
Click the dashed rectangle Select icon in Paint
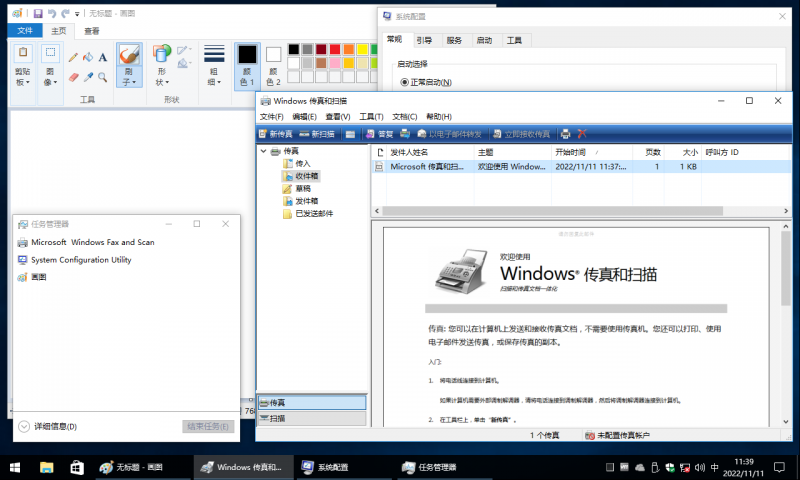(51, 53)
